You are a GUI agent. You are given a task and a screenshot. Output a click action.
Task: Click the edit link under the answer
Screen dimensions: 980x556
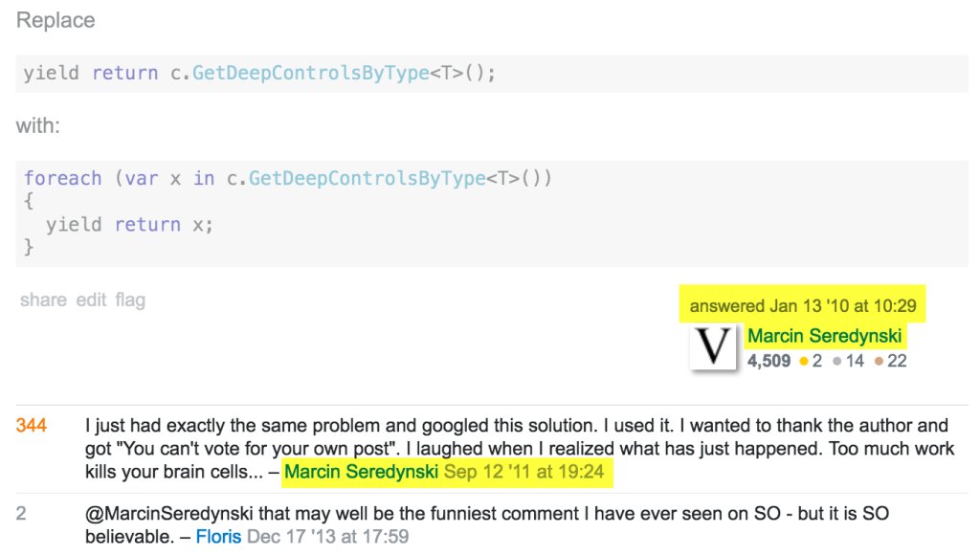(91, 300)
